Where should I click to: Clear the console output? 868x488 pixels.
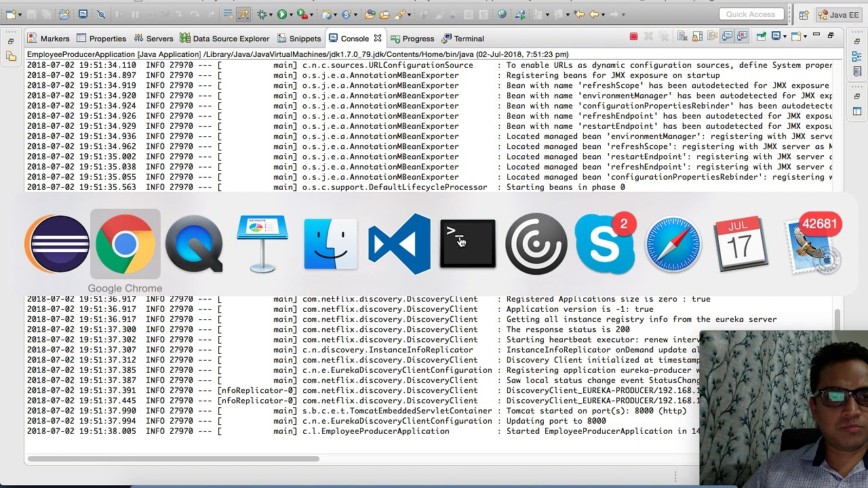[x=682, y=36]
